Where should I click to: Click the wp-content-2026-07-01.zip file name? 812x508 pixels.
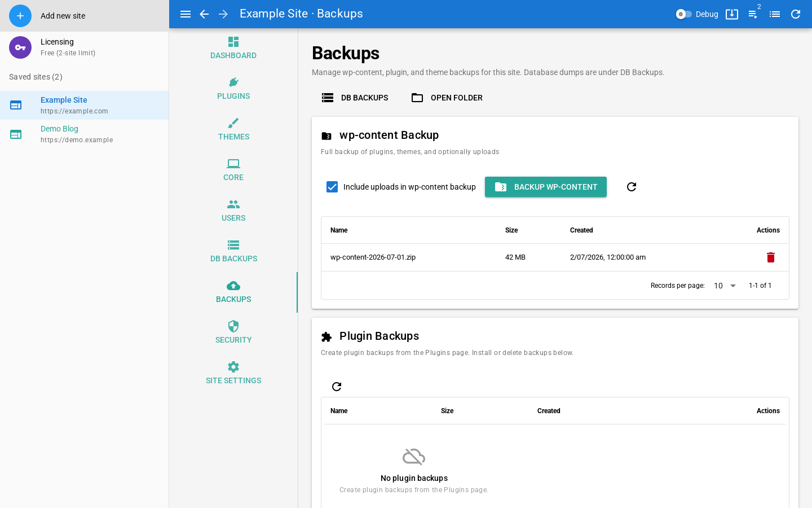click(x=373, y=257)
